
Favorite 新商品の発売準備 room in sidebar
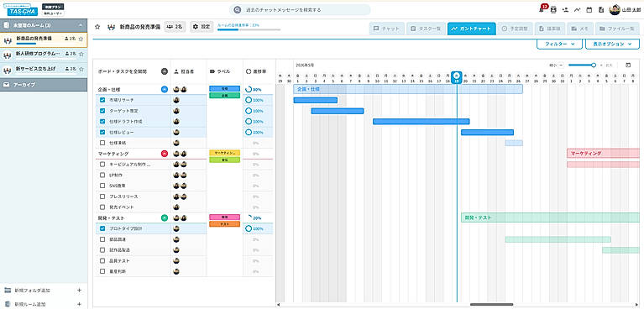(x=81, y=39)
